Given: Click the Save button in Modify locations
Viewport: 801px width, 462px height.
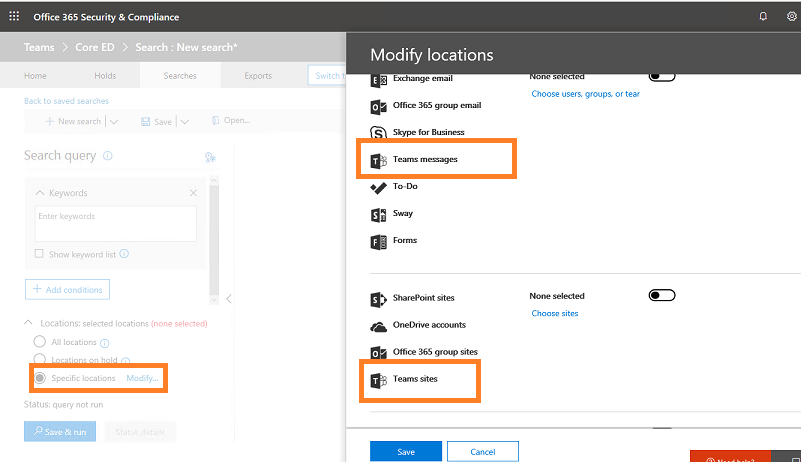Looking at the screenshot, I should click(x=406, y=451).
